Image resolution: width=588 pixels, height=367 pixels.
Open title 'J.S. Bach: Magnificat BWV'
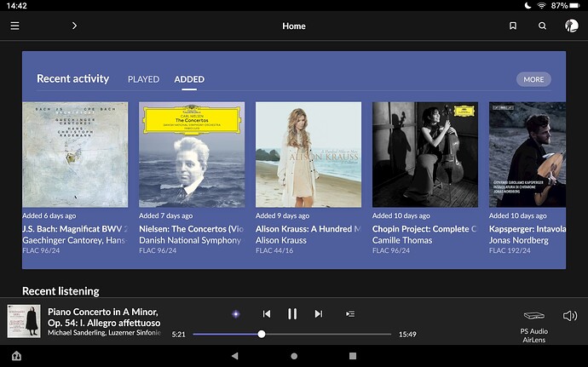tap(75, 229)
